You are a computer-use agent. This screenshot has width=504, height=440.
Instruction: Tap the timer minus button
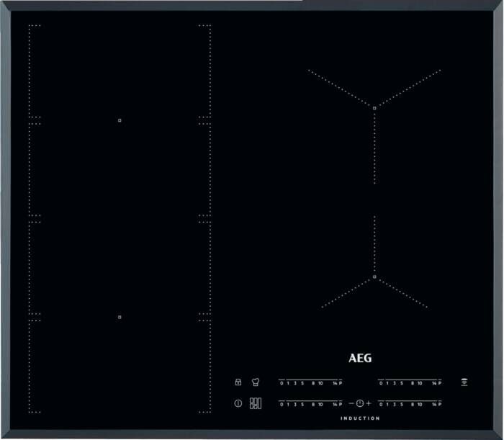coord(351,403)
